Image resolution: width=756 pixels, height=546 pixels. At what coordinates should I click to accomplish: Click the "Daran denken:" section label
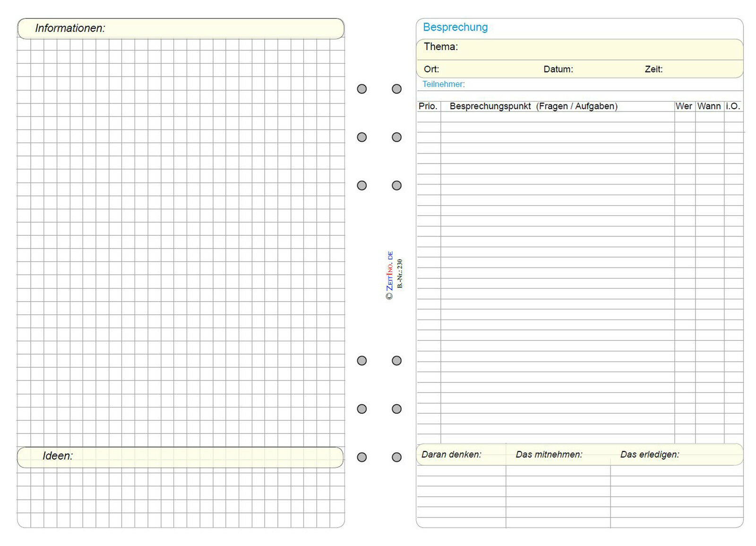[x=451, y=454]
